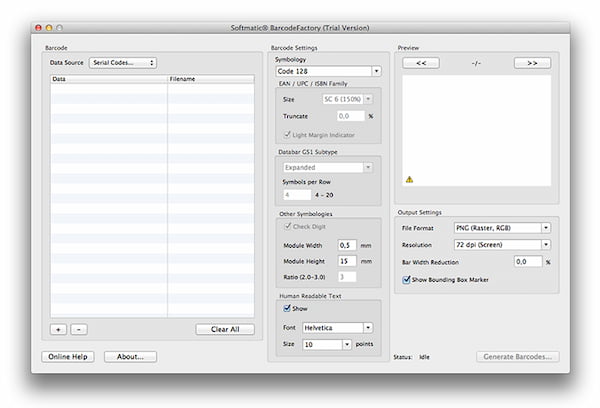
Task: Open the Font Helvetica dropdown
Action: pos(338,328)
